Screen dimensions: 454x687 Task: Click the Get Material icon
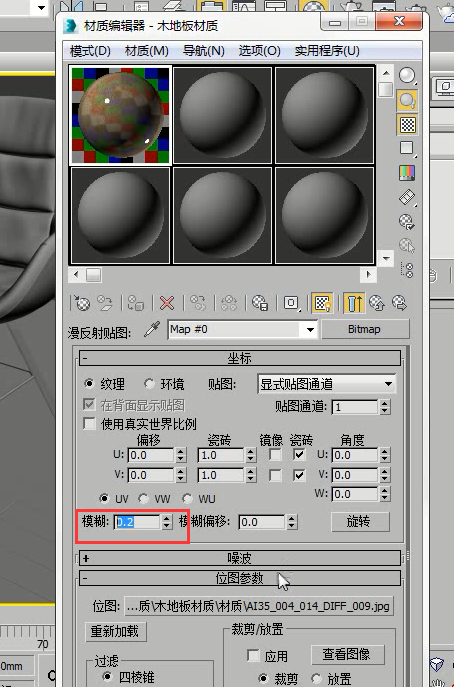82,303
